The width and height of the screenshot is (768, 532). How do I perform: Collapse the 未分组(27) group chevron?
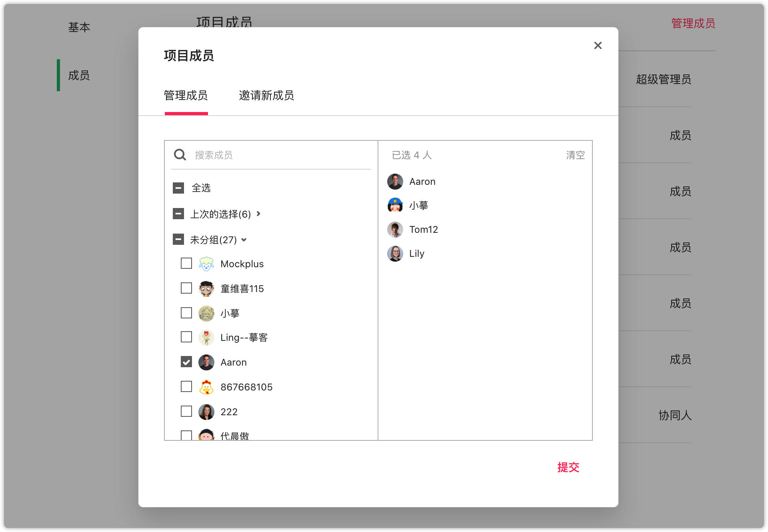(244, 240)
